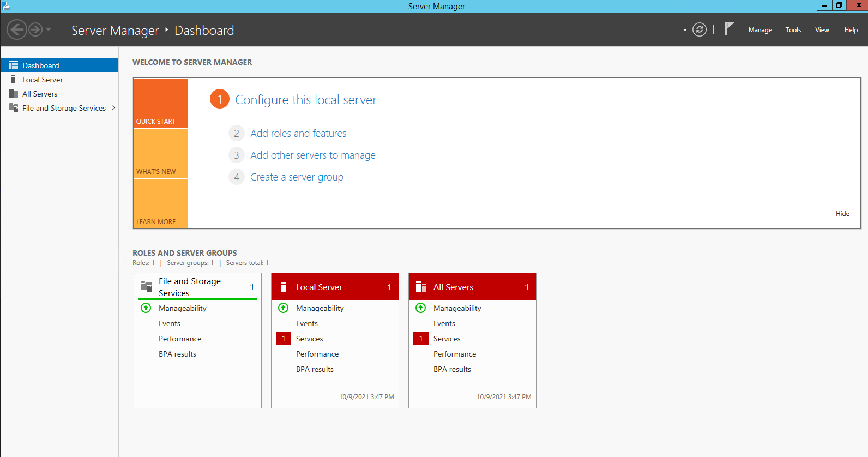Open the Local Server tile header
Screen dimensions: 868x457
pos(335,287)
